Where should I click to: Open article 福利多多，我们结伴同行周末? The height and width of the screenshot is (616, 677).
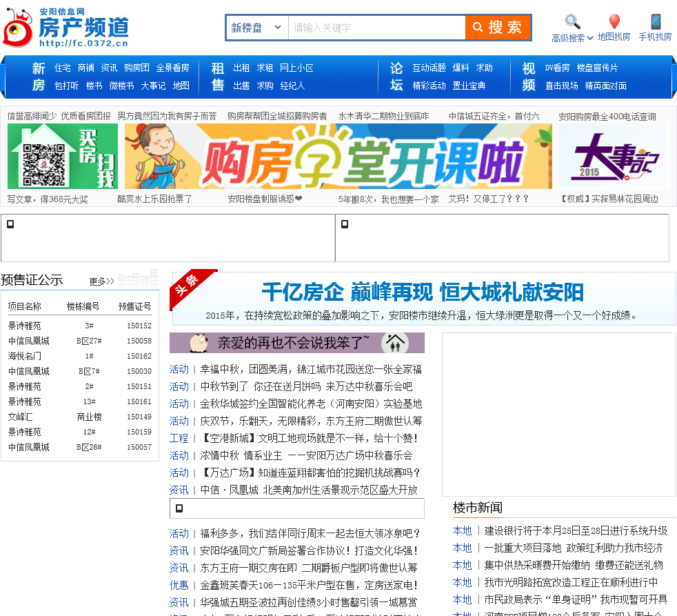[x=310, y=533]
